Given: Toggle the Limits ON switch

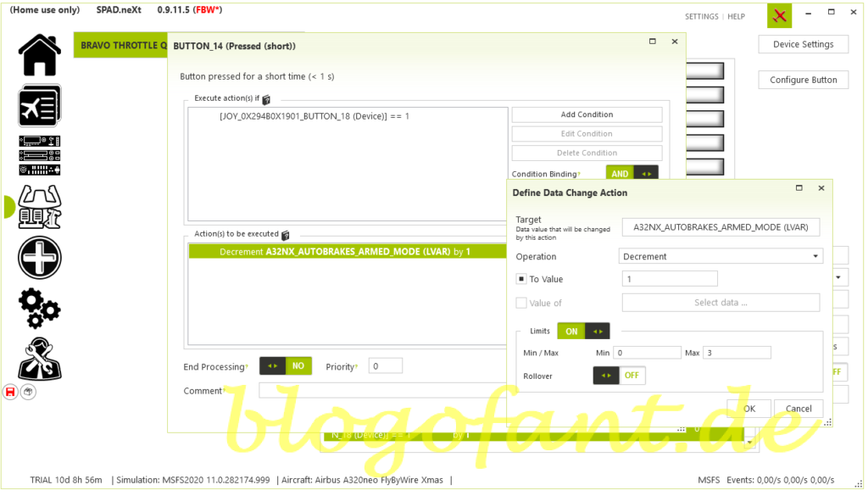Looking at the screenshot, I should click(x=583, y=332).
